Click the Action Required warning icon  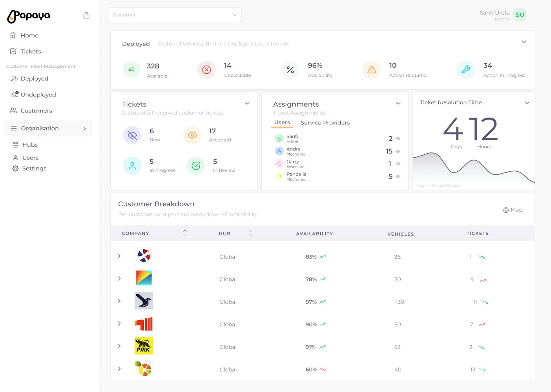pyautogui.click(x=372, y=70)
